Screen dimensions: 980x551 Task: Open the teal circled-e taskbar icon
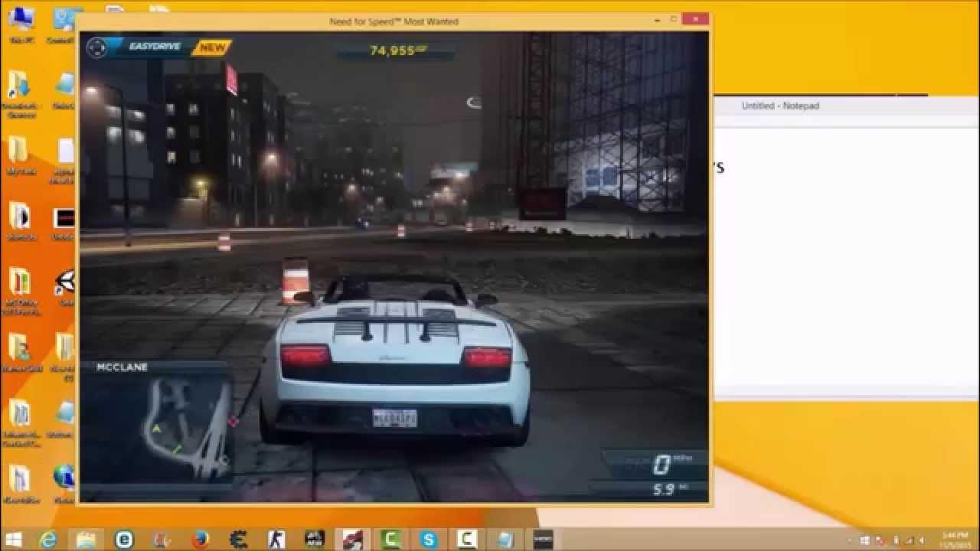[x=124, y=540]
